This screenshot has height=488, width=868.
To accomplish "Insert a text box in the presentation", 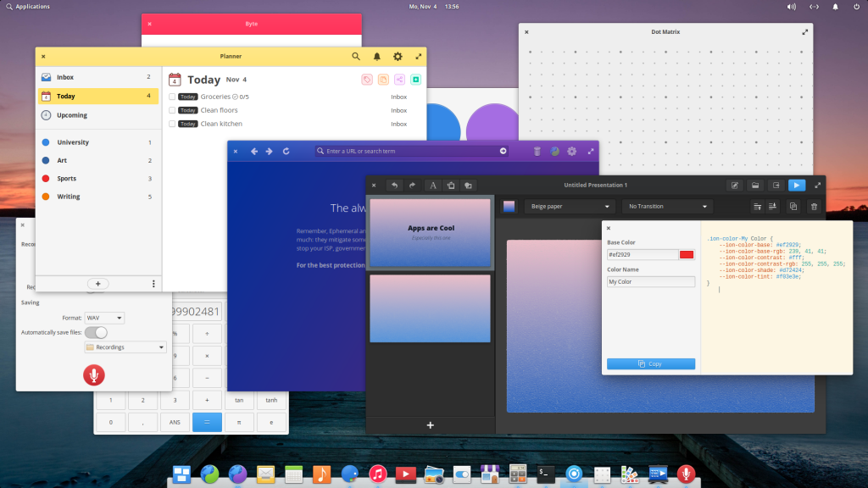I will [x=433, y=186].
